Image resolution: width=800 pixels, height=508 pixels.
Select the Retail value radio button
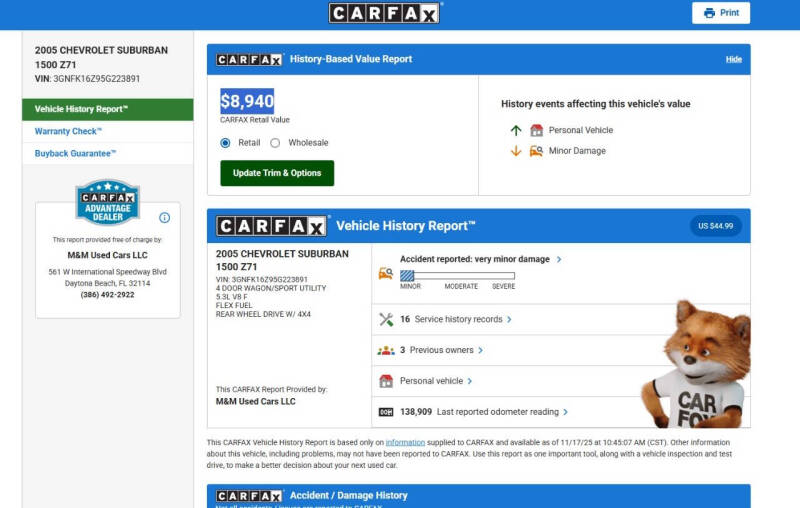pos(226,143)
